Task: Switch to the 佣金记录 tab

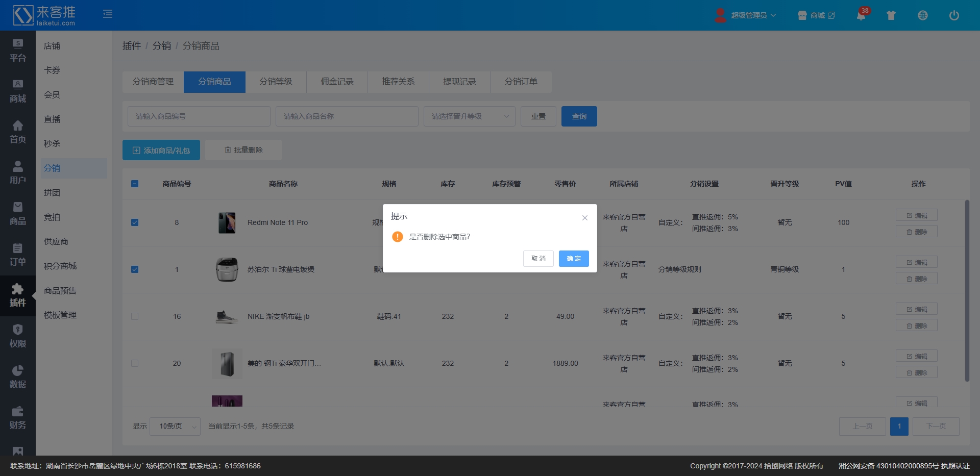Action: (337, 82)
